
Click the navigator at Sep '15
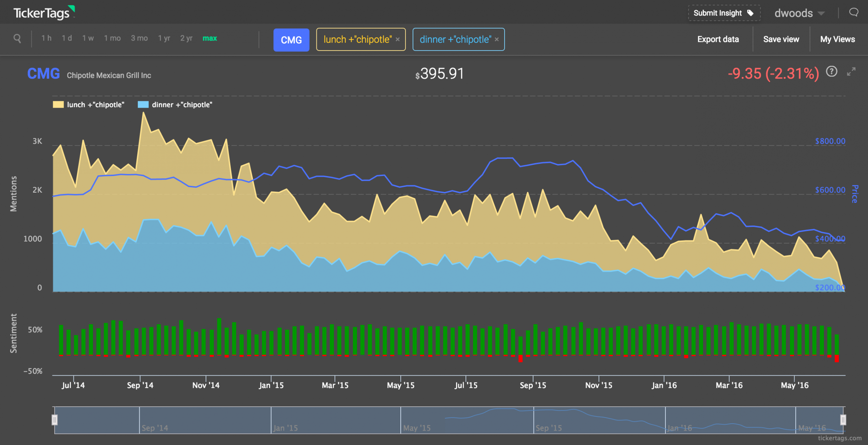(x=548, y=428)
